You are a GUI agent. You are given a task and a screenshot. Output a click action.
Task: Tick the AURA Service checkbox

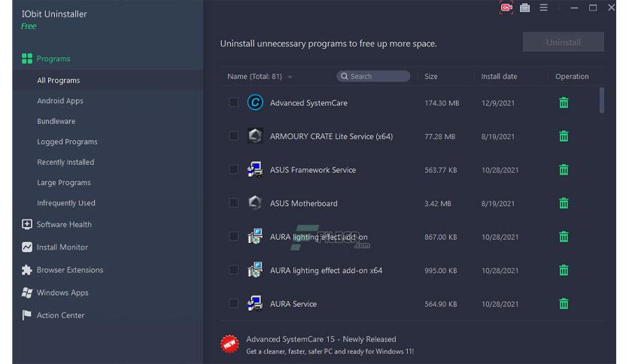(x=233, y=303)
